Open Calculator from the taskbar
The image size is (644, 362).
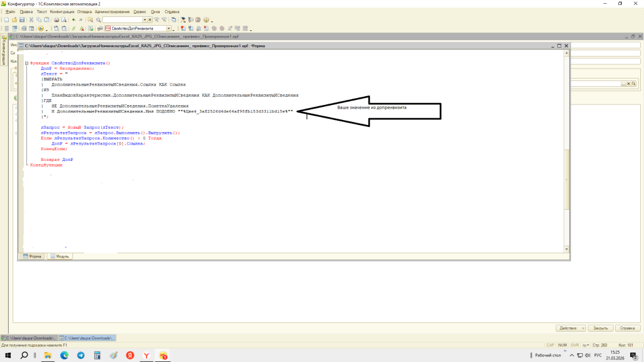click(97, 356)
